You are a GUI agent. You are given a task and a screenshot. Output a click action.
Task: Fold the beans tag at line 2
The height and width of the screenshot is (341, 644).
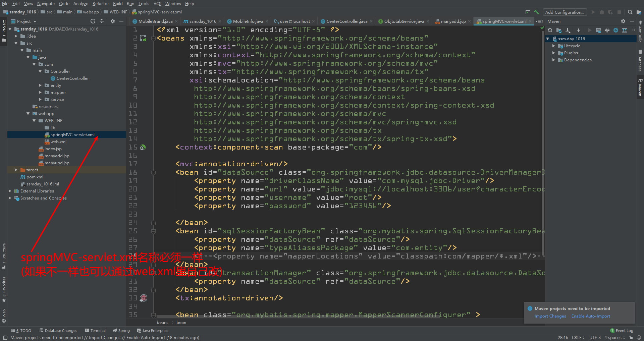[153, 39]
